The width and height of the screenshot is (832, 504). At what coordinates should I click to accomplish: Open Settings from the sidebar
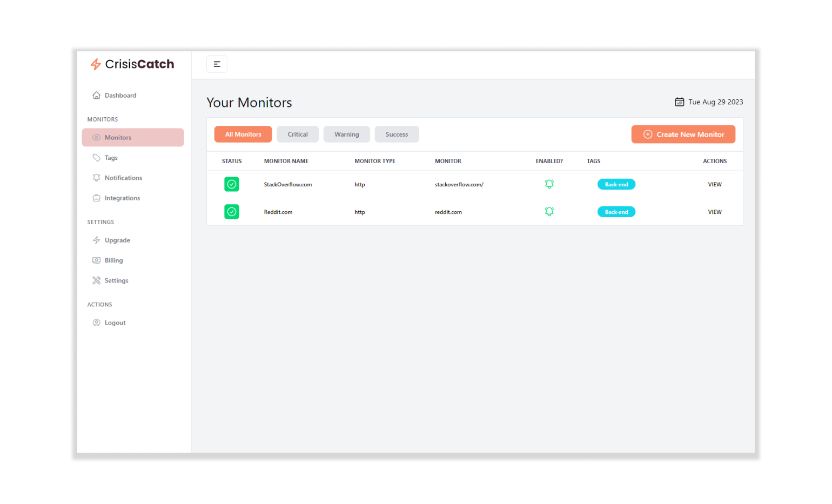tap(116, 281)
